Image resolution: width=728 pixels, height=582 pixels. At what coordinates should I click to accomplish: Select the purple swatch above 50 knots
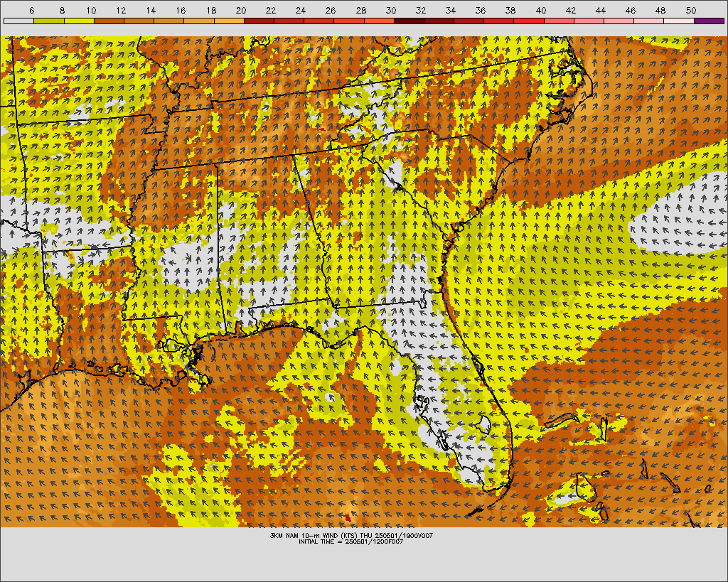pos(709,21)
